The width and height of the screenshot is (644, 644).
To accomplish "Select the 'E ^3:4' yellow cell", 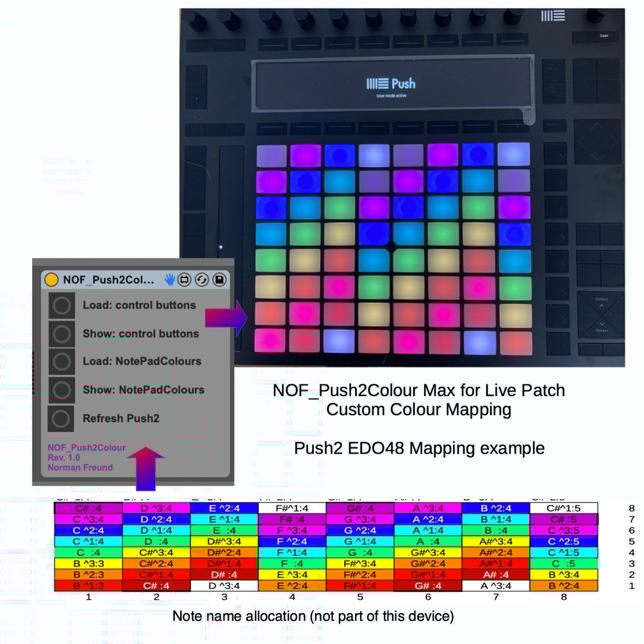I will [x=292, y=575].
